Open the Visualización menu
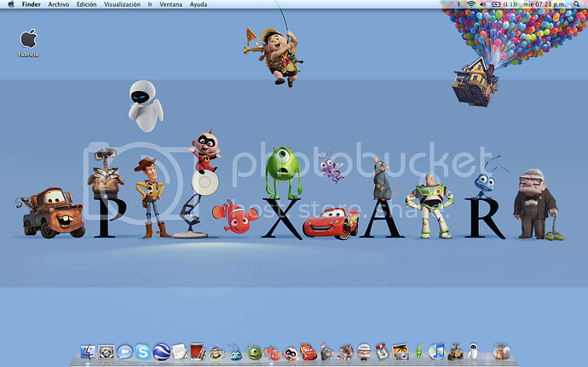The height and width of the screenshot is (367, 588). (123, 4)
